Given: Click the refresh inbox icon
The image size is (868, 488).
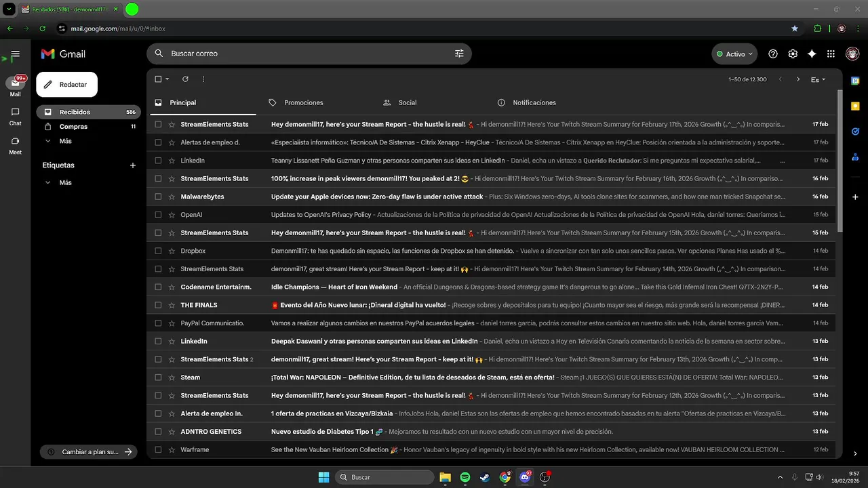Looking at the screenshot, I should (x=185, y=79).
